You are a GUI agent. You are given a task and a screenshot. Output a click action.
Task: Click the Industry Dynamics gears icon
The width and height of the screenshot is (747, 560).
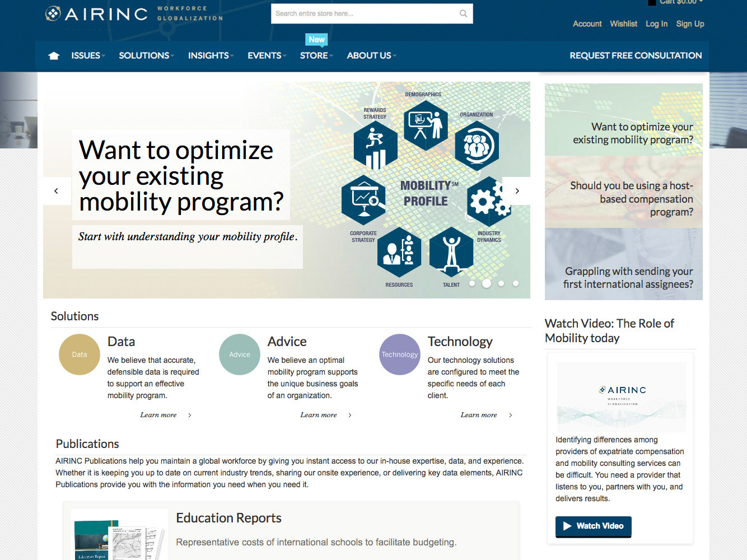(489, 201)
